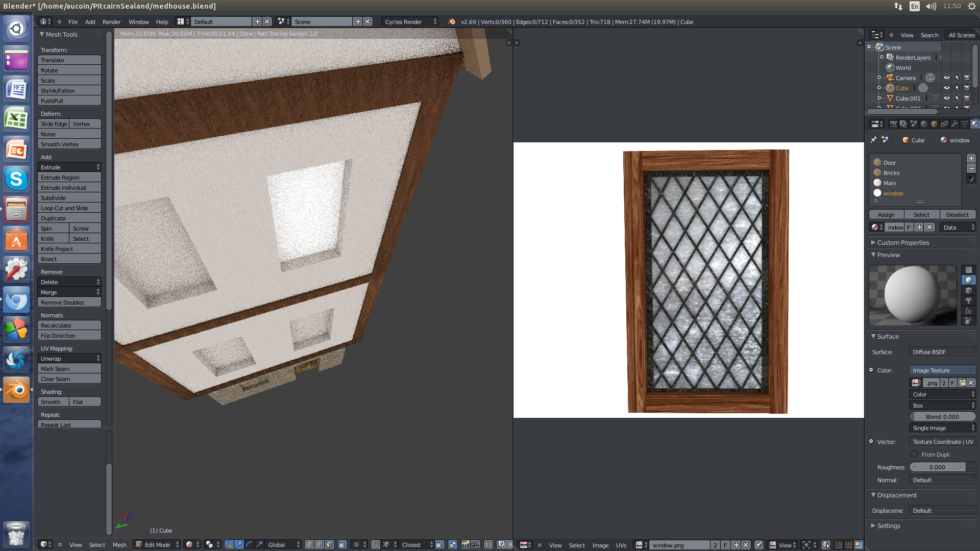This screenshot has height=551, width=980.
Task: Open the Edit Mode dropdown
Action: click(157, 544)
